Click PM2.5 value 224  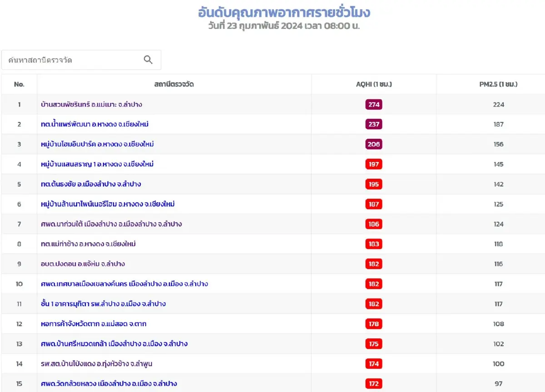pos(499,104)
